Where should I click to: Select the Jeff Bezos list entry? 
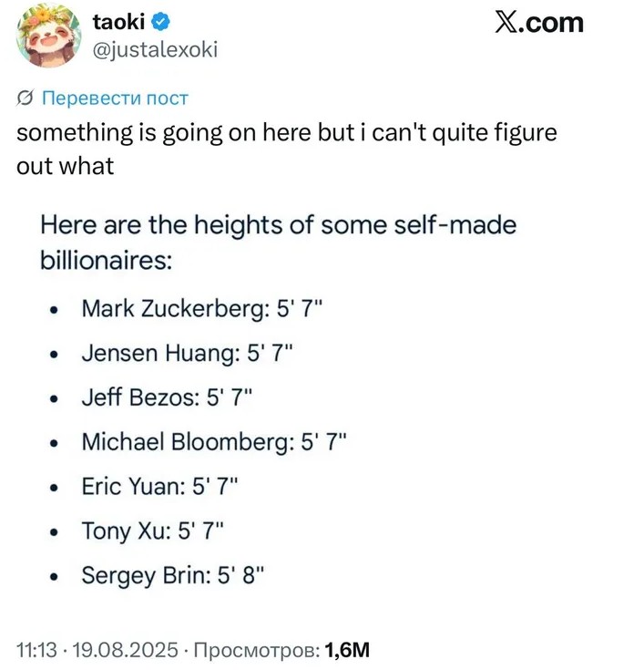164,397
